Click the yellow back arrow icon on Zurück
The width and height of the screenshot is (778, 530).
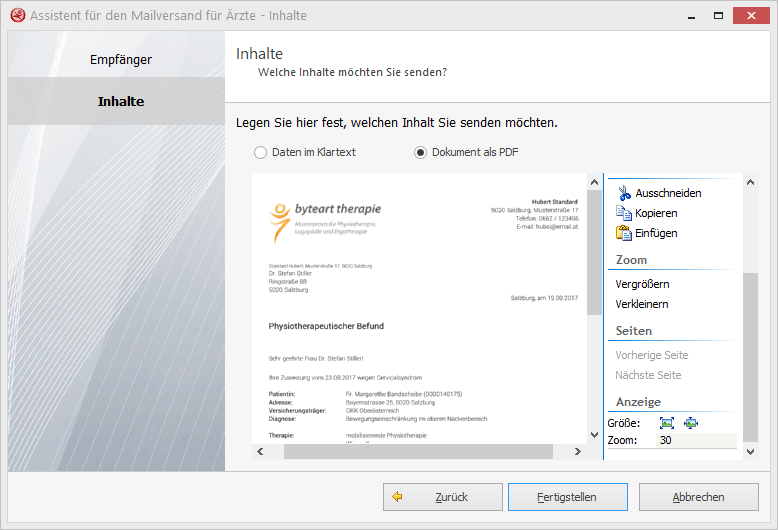pyautogui.click(x=397, y=496)
